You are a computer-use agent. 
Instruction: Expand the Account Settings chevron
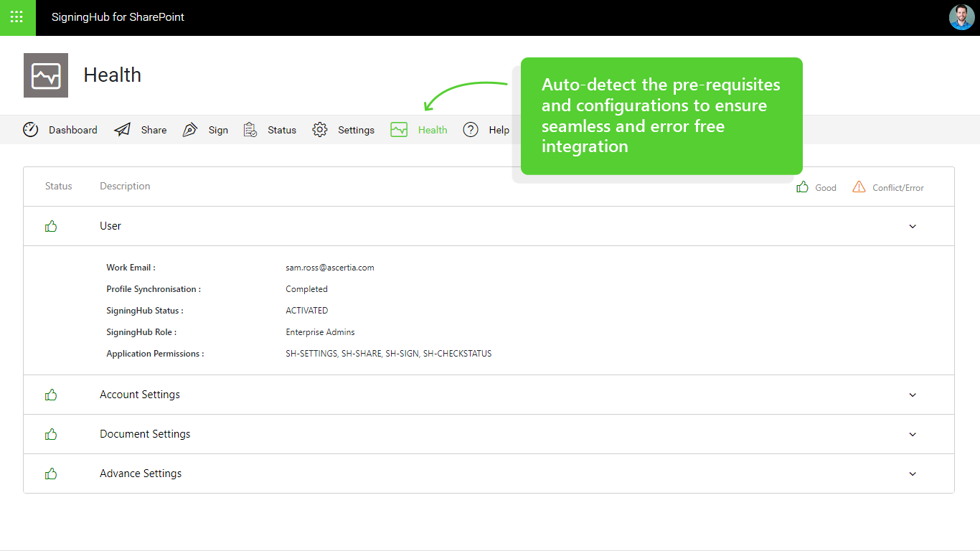[x=913, y=395]
